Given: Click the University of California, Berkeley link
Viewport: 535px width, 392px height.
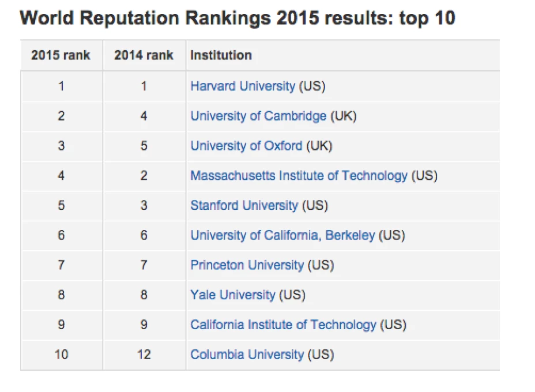Looking at the screenshot, I should point(282,235).
